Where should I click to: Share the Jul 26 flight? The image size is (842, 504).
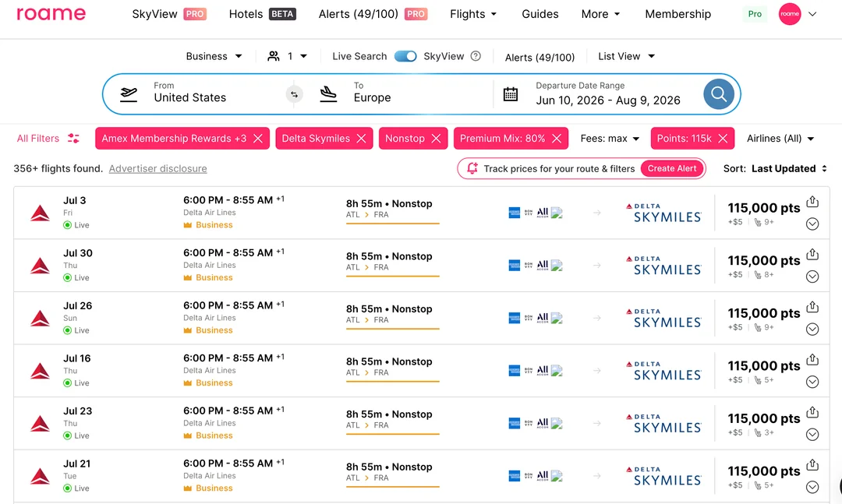pos(812,307)
